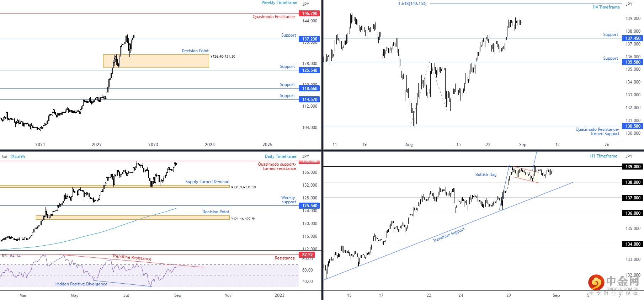
Task: Click the 114.570 support price tag
Action: click(x=309, y=100)
